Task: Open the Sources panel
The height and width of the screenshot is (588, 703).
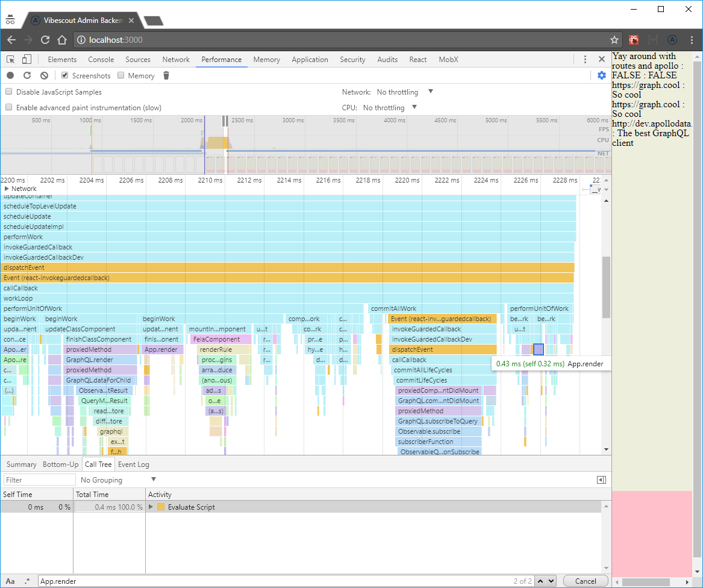Action: pos(137,59)
